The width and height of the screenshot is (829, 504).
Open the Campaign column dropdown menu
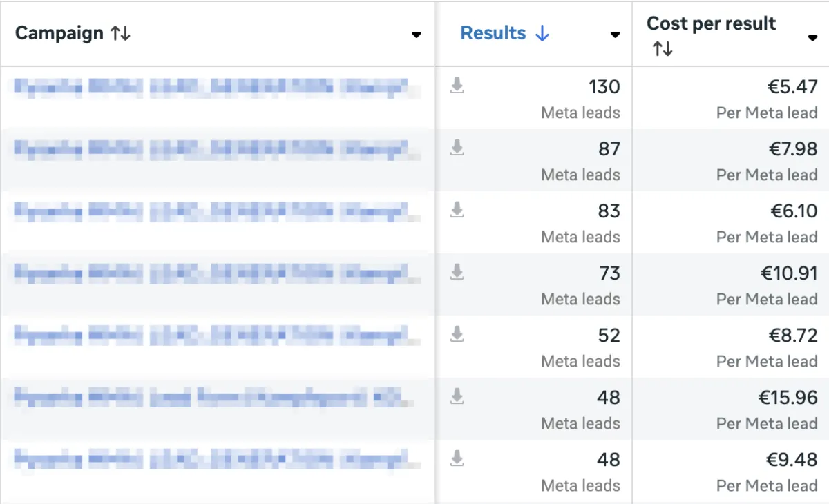tap(416, 35)
